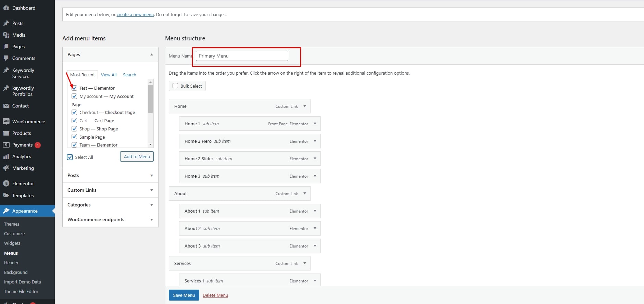Click the Marketing megaphone icon
644x304 pixels.
tap(6, 168)
